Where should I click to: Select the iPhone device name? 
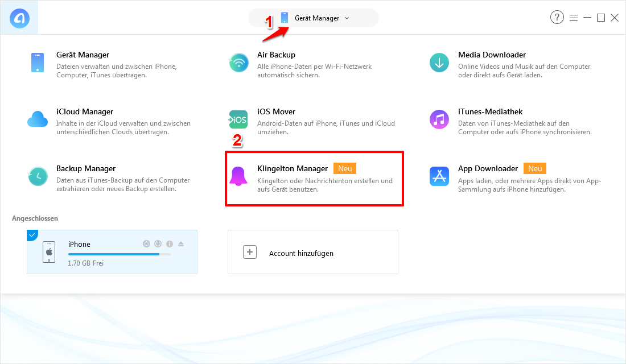tap(79, 244)
